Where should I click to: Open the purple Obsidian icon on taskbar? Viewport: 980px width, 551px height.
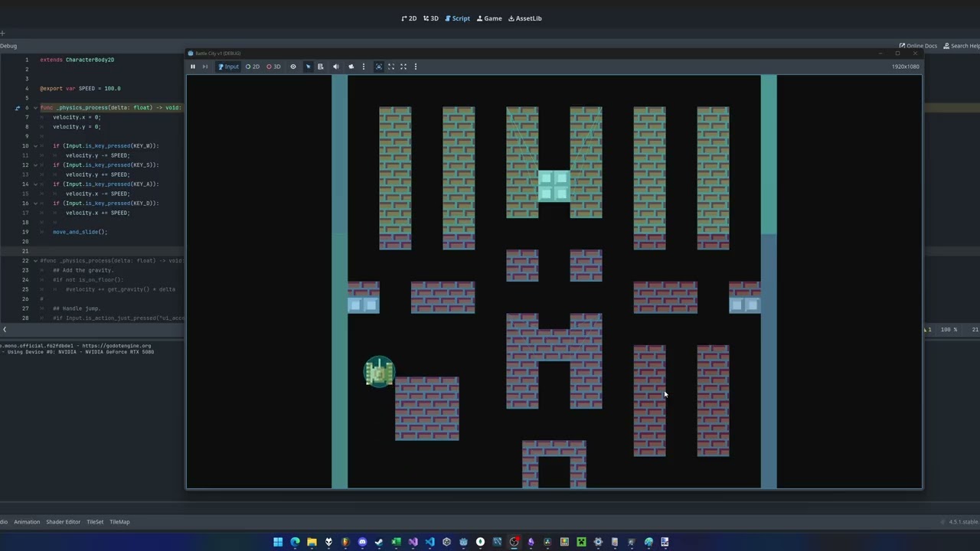click(531, 542)
